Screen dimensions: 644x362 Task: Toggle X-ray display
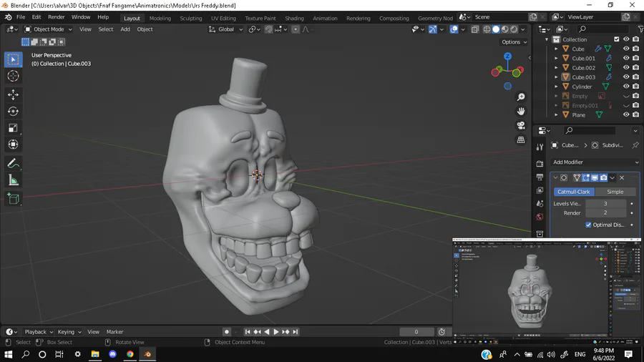click(475, 29)
